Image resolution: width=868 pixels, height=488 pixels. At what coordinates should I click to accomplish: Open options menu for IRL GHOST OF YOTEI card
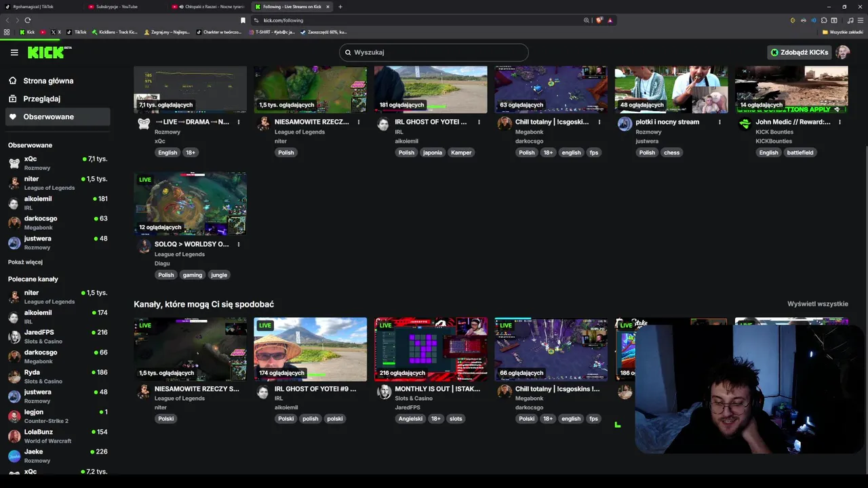coord(479,122)
